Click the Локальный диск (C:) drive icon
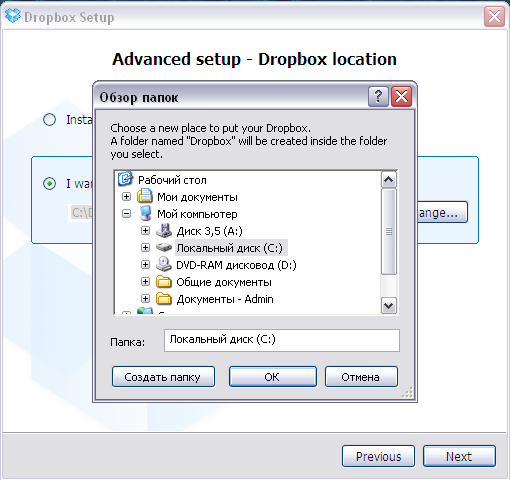 [164, 247]
